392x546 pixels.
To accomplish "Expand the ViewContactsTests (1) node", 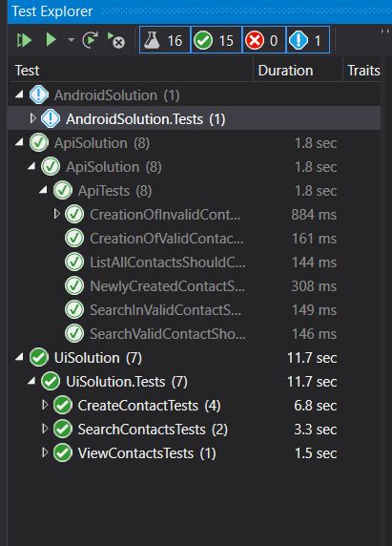I will 45,452.
